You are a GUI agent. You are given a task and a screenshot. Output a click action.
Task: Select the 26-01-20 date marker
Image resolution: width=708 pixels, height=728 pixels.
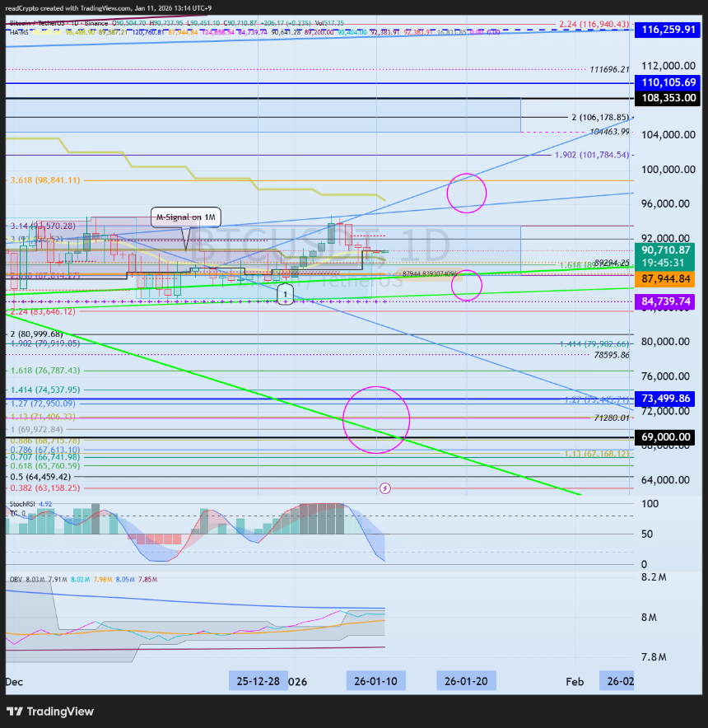[466, 681]
